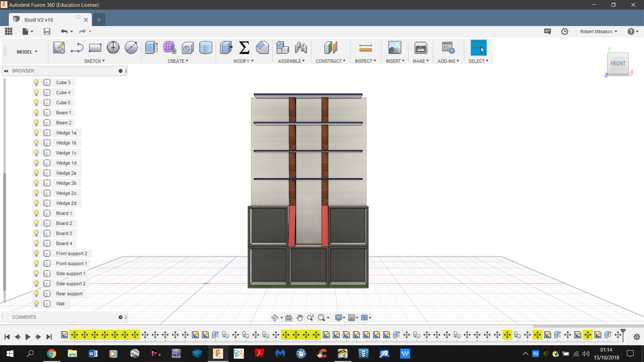The image size is (644, 362).
Task: Activate the Select window tool
Action: (x=479, y=48)
